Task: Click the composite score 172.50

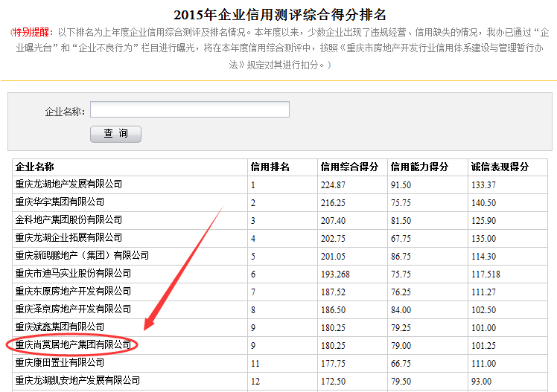Action: coord(333,382)
